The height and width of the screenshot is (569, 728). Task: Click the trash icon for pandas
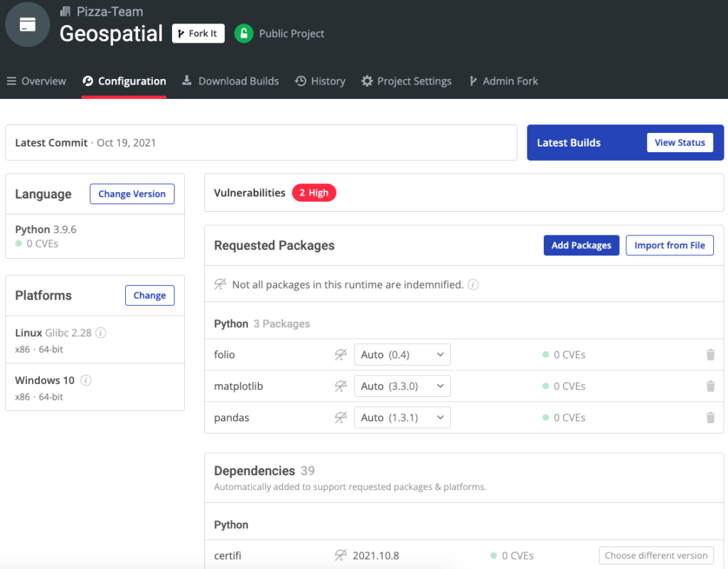click(x=710, y=418)
